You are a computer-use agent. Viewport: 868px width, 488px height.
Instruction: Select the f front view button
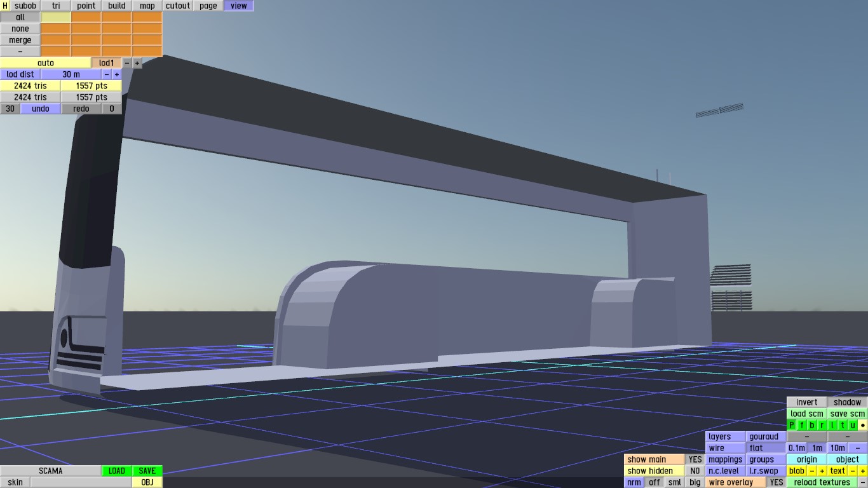click(x=802, y=425)
